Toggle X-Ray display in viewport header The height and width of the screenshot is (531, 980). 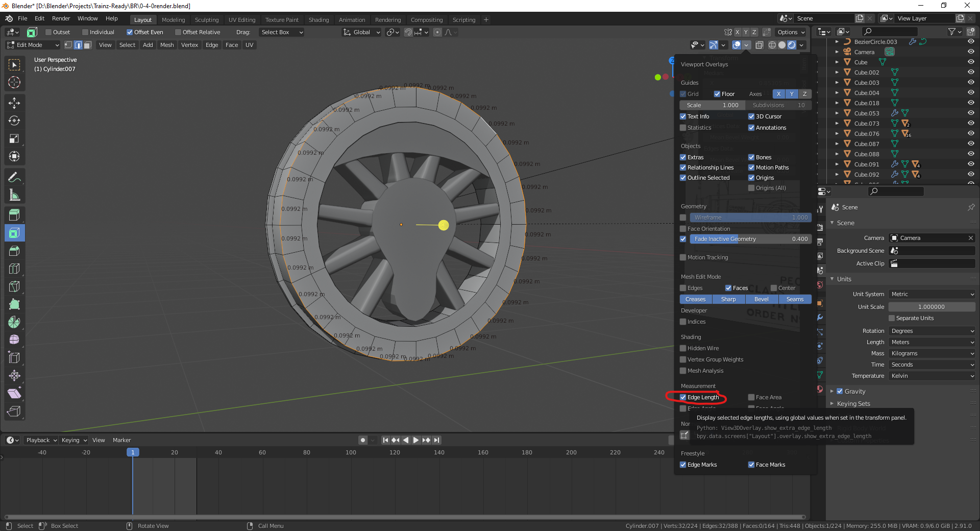coord(759,45)
